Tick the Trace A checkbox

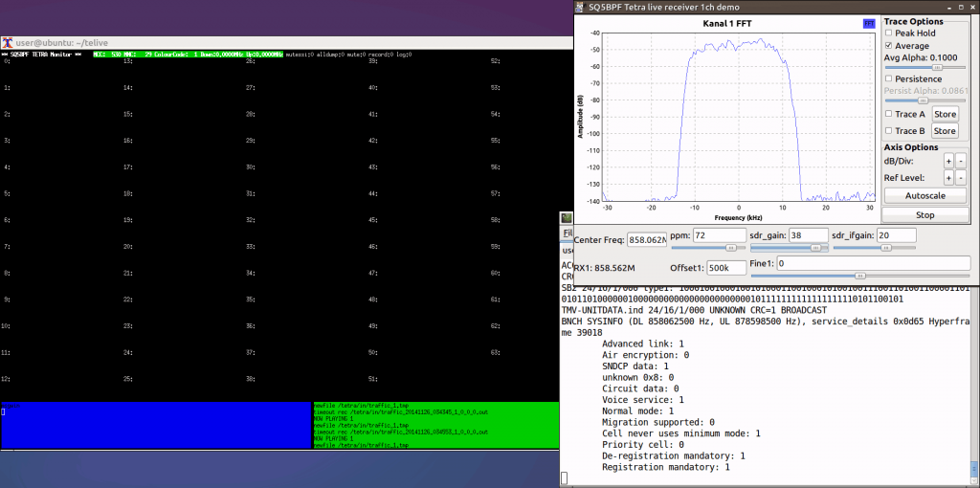point(889,115)
